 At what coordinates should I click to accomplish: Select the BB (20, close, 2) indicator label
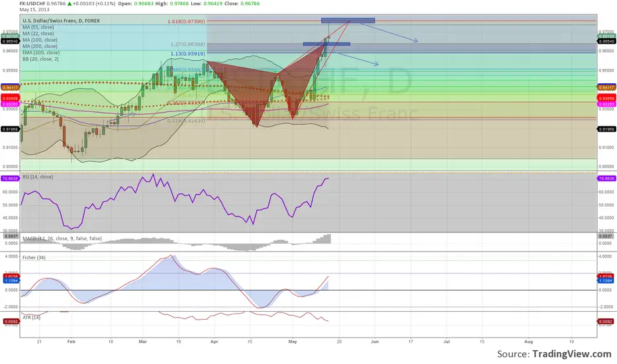[40, 59]
